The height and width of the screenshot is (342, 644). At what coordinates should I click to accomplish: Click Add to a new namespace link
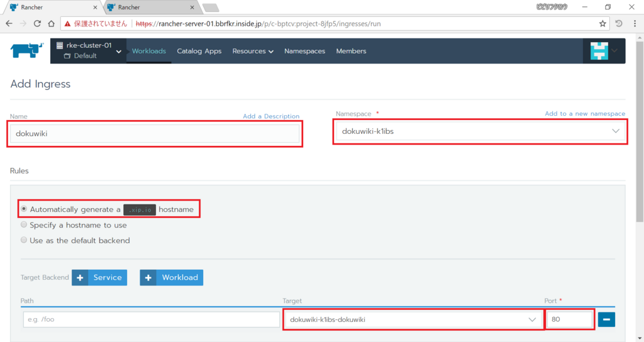coord(585,114)
